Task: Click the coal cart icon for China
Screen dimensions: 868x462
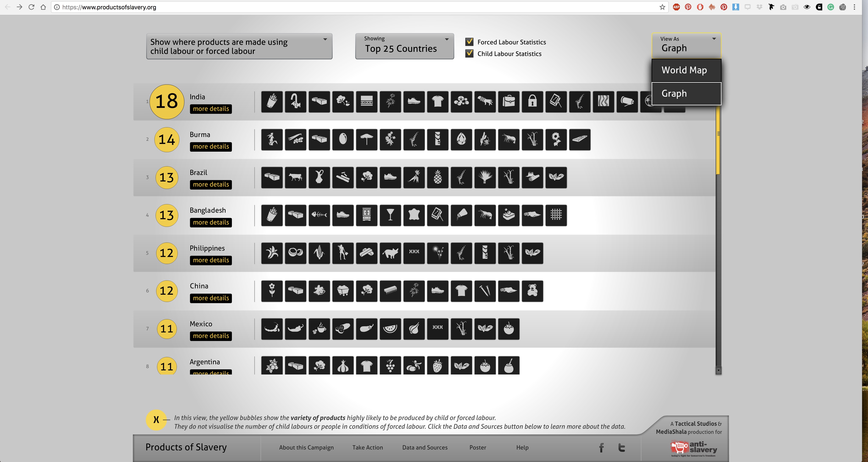Action: (x=343, y=291)
